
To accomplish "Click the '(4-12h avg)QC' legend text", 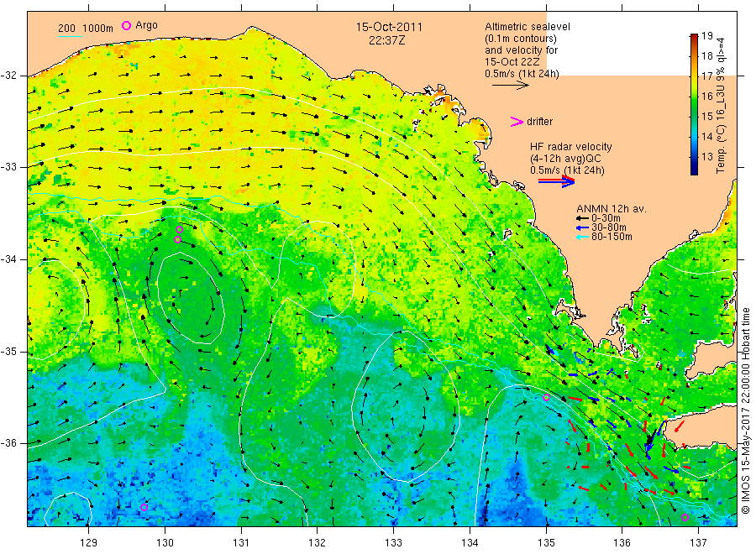I will point(565,159).
